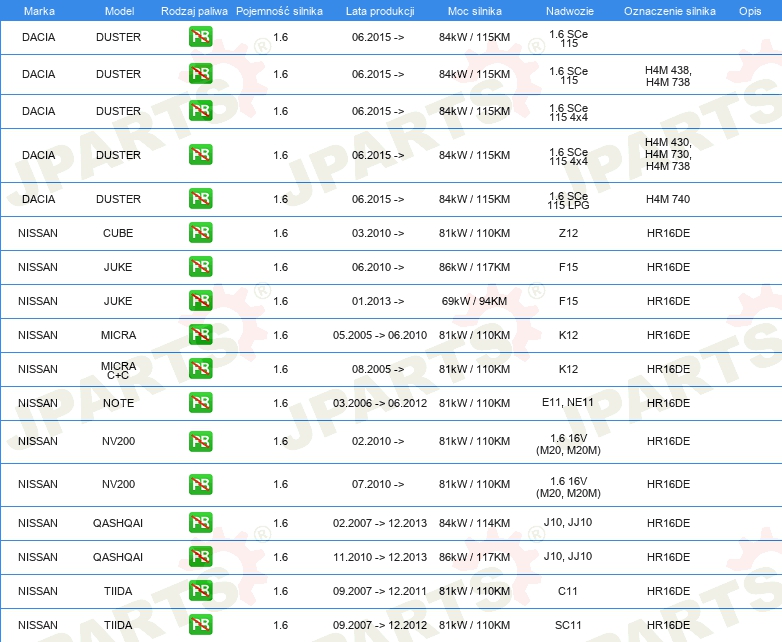This screenshot has height=642, width=782.
Task: Click production dates 09.2007 -> 12.2012
Action: pyautogui.click(x=380, y=625)
